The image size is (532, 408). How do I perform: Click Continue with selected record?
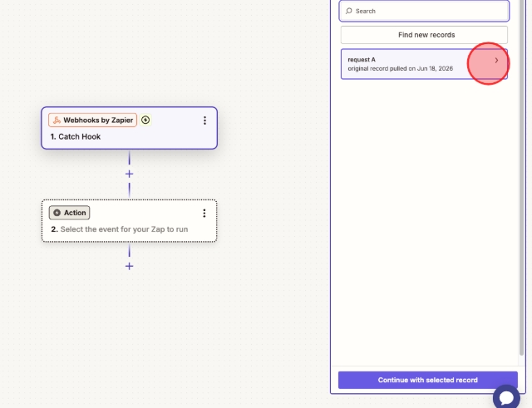[x=428, y=381]
